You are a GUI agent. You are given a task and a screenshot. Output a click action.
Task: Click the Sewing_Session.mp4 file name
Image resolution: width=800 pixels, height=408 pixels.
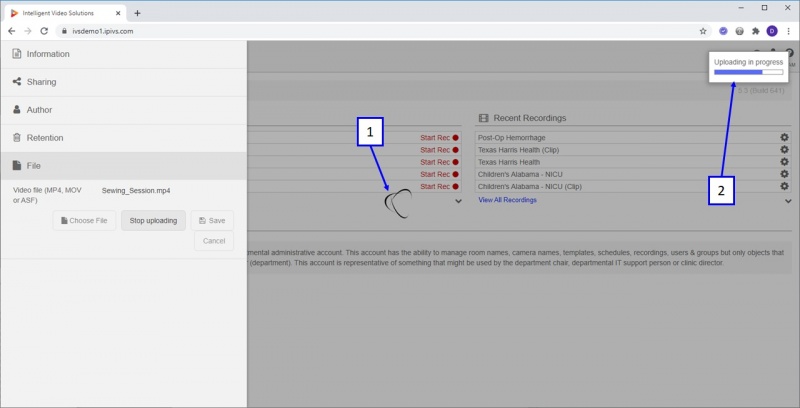click(136, 191)
